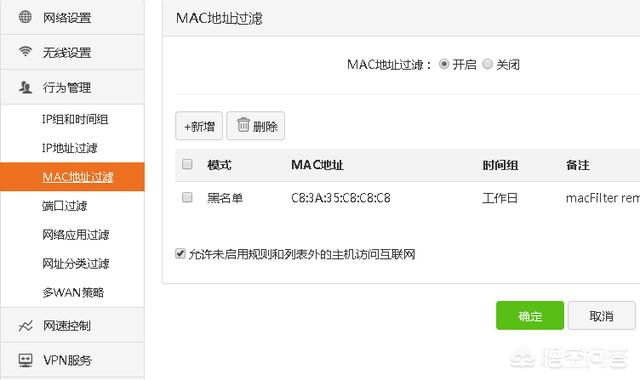The image size is (640, 380).
Task: Check the 黑名单 row checkbox
Action: pyautogui.click(x=187, y=198)
